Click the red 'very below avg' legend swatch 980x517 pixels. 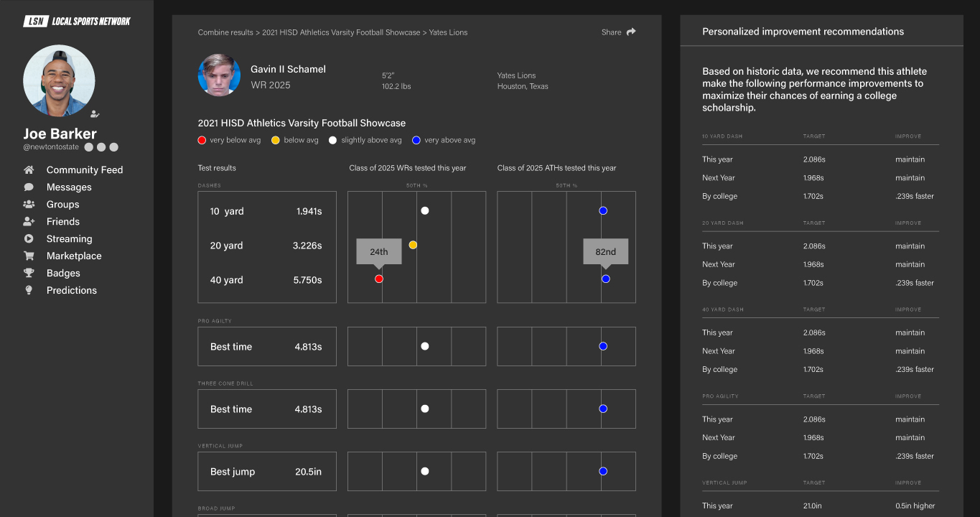[202, 140]
